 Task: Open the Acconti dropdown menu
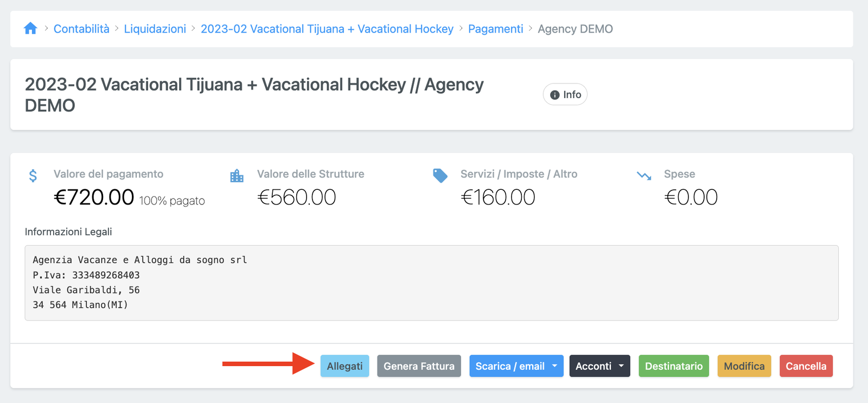599,366
